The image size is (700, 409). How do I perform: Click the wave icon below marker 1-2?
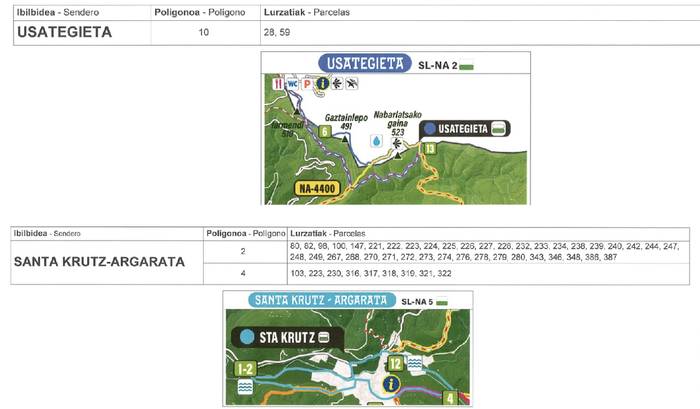(245, 387)
